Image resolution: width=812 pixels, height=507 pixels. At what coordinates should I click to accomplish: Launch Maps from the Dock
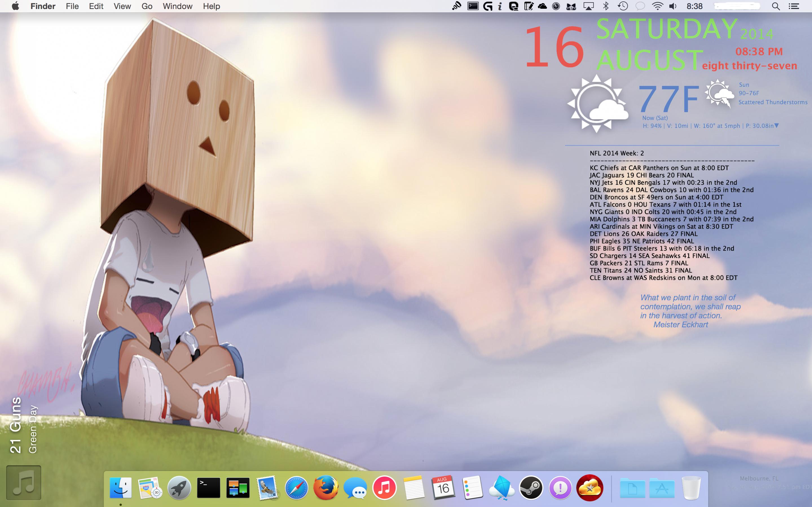coord(150,488)
